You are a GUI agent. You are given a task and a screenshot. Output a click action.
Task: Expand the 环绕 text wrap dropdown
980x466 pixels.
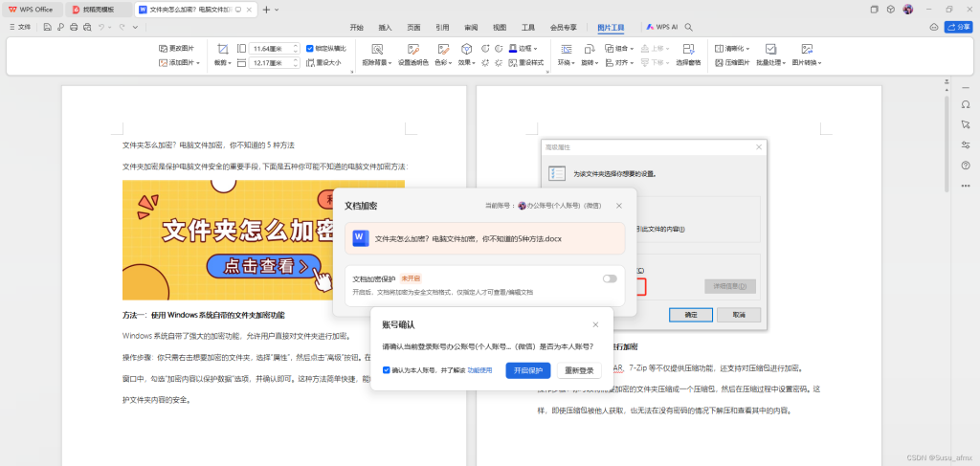(568, 63)
